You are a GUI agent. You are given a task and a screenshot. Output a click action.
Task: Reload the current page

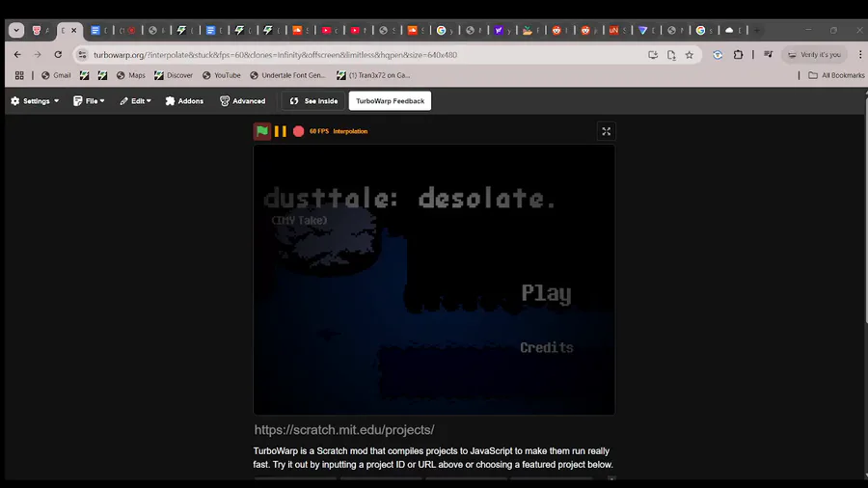[58, 55]
